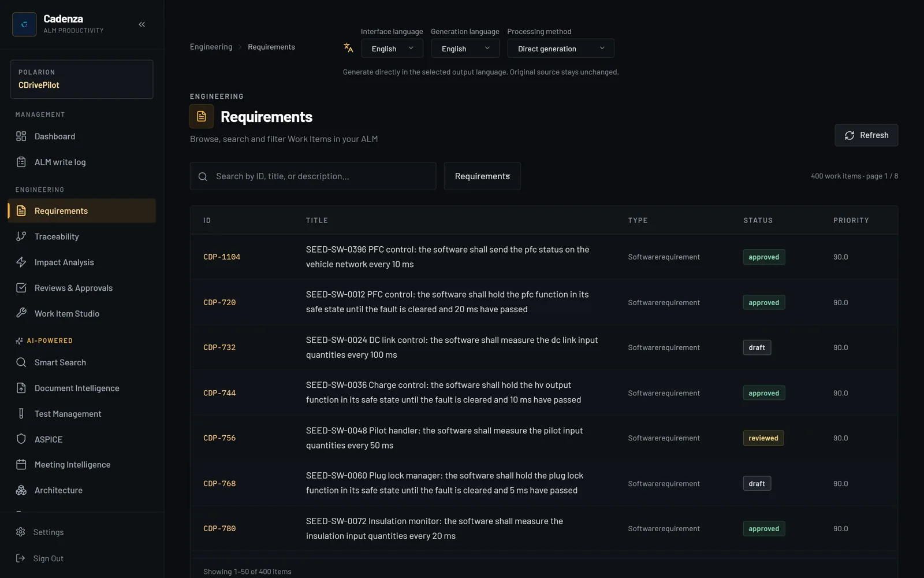The height and width of the screenshot is (578, 924).
Task: Click the translate languages icon
Action: pos(348,48)
